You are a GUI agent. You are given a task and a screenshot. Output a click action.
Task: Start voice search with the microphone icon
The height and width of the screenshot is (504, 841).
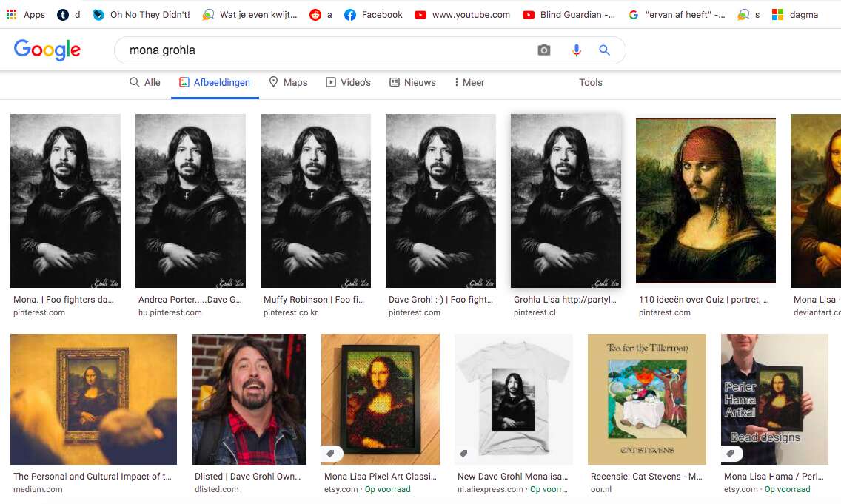pyautogui.click(x=576, y=50)
